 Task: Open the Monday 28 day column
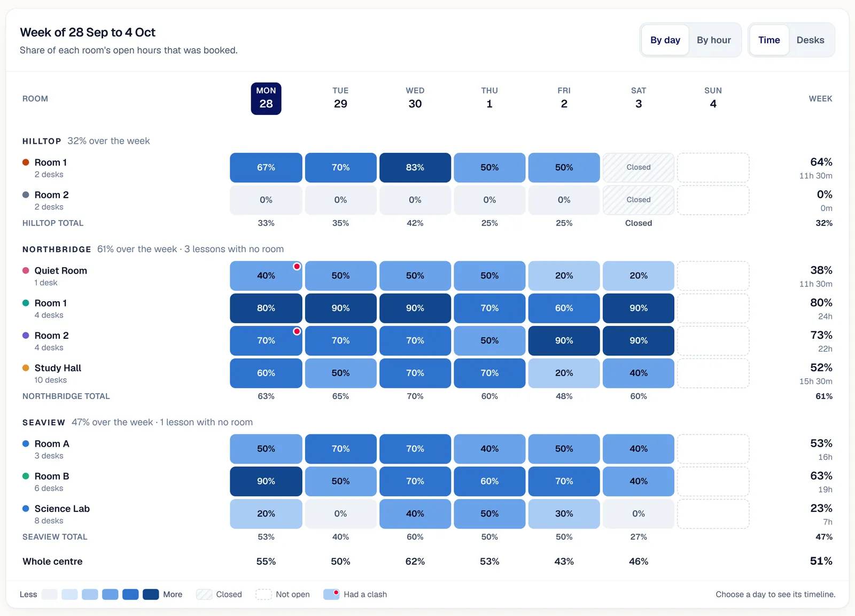coord(266,98)
